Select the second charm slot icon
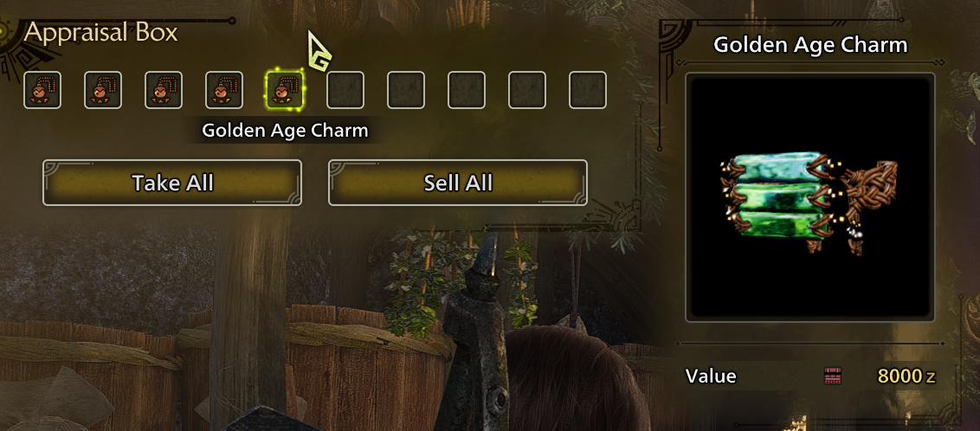 pos(103,90)
